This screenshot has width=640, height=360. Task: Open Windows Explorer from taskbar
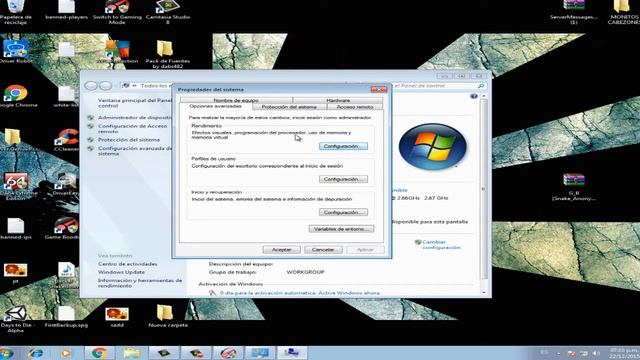131,353
